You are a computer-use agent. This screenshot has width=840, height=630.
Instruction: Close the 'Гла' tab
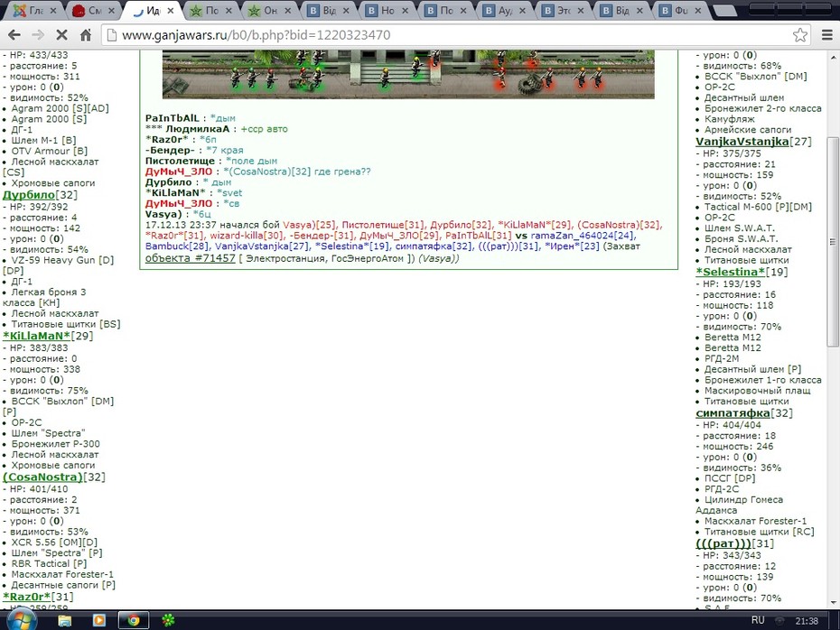coord(53,10)
